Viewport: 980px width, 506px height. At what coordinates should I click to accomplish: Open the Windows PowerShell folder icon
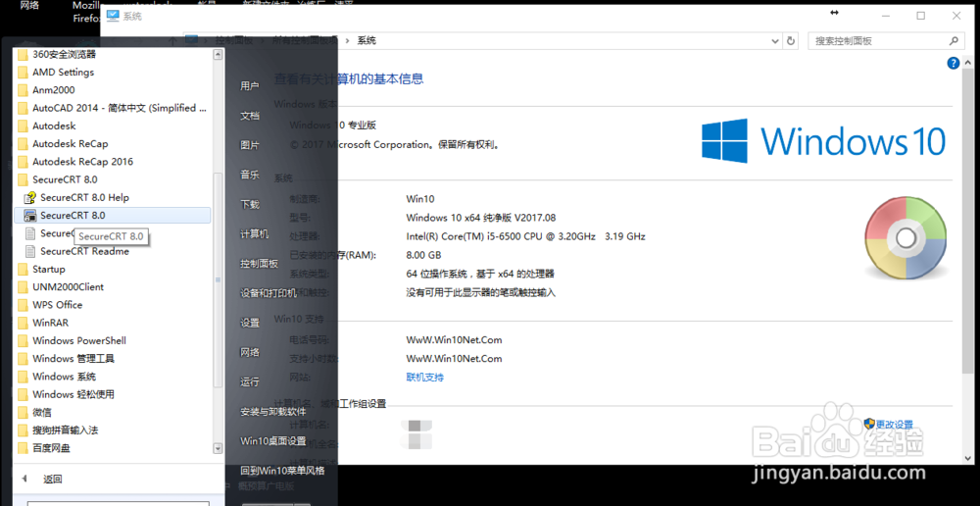tap(23, 341)
